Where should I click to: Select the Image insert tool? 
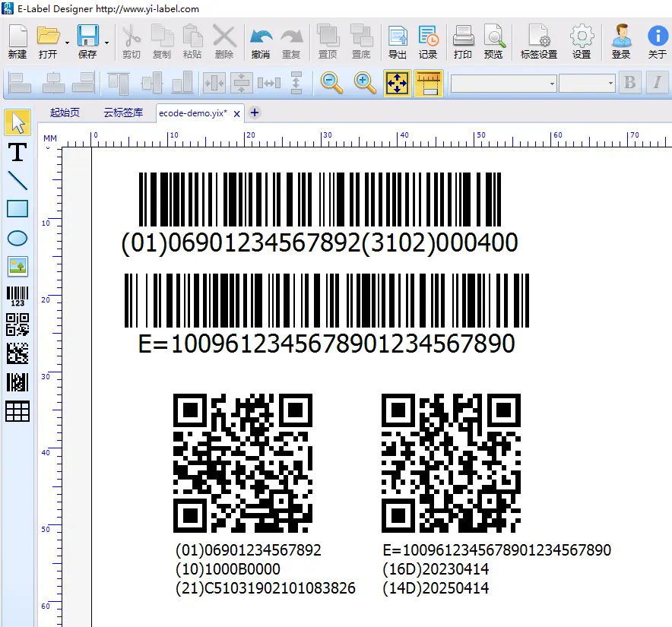tap(17, 266)
